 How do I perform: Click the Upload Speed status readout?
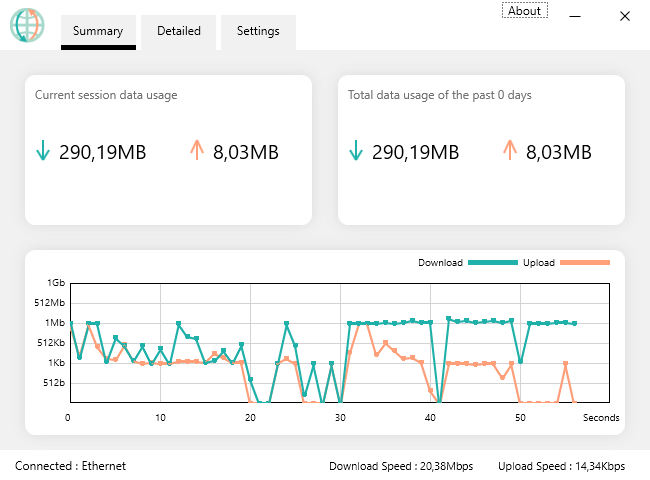(x=561, y=465)
